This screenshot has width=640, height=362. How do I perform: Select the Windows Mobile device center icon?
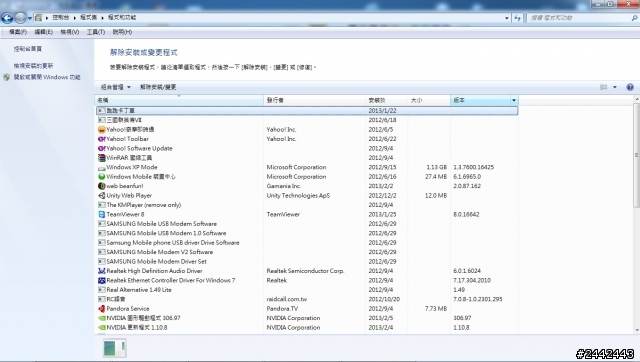[x=102, y=177]
